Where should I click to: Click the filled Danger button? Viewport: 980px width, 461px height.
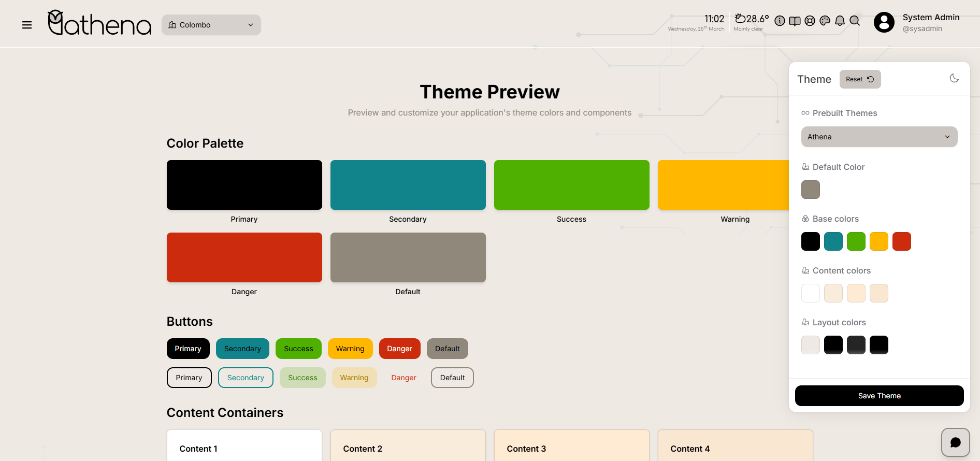click(399, 349)
